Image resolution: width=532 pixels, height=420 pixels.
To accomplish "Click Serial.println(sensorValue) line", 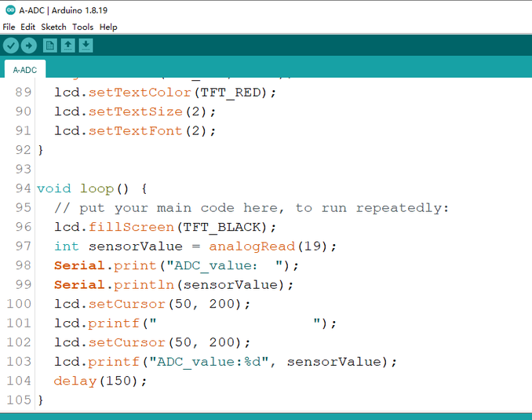I will (x=173, y=284).
